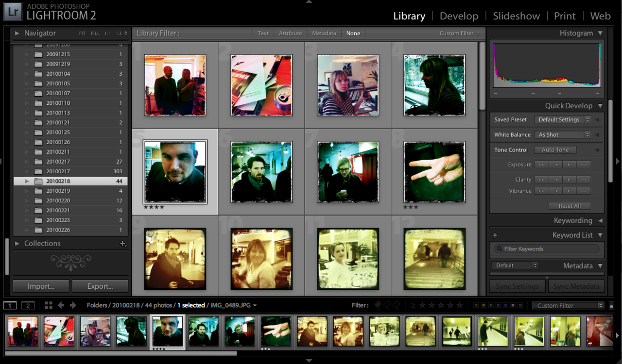
Task: Collapse the Histogram panel
Action: pos(600,33)
